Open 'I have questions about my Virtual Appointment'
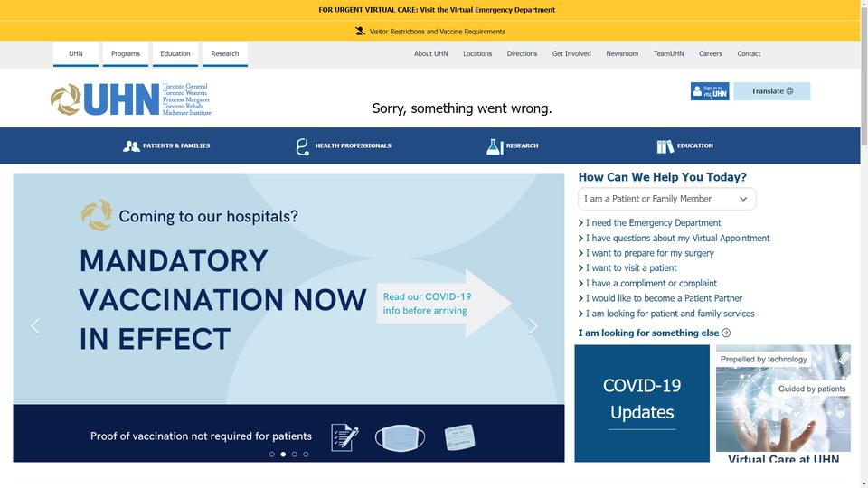 tap(675, 239)
